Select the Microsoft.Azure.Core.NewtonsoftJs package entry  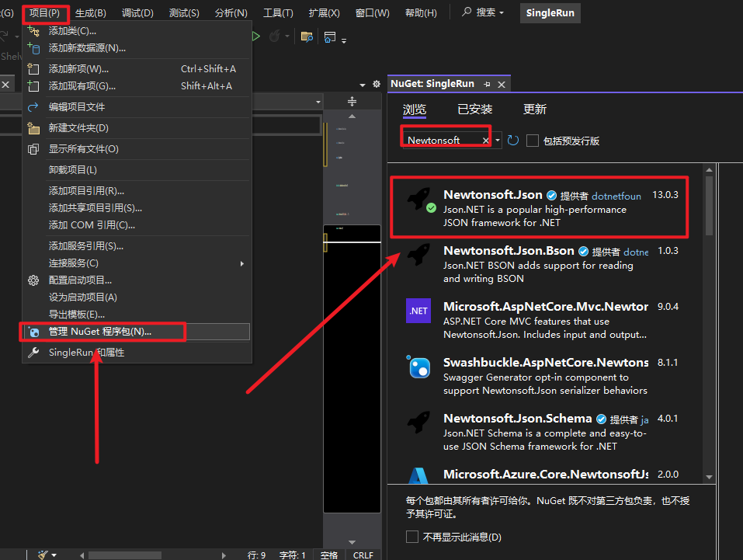pos(545,473)
